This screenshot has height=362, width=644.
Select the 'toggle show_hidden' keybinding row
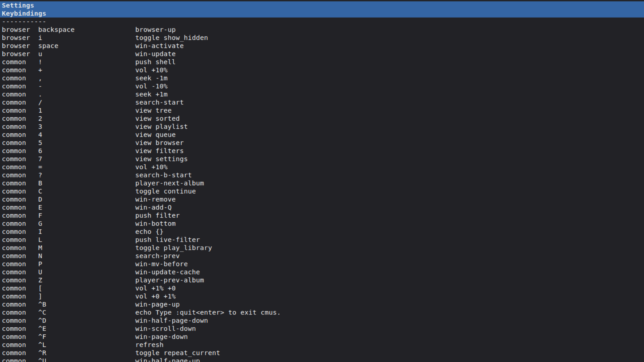322,38
